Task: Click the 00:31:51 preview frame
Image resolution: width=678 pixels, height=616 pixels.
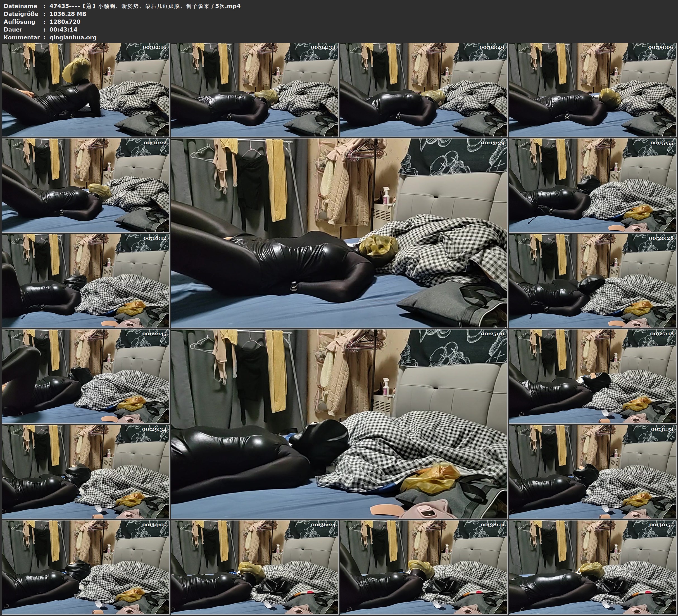Action: coord(593,471)
